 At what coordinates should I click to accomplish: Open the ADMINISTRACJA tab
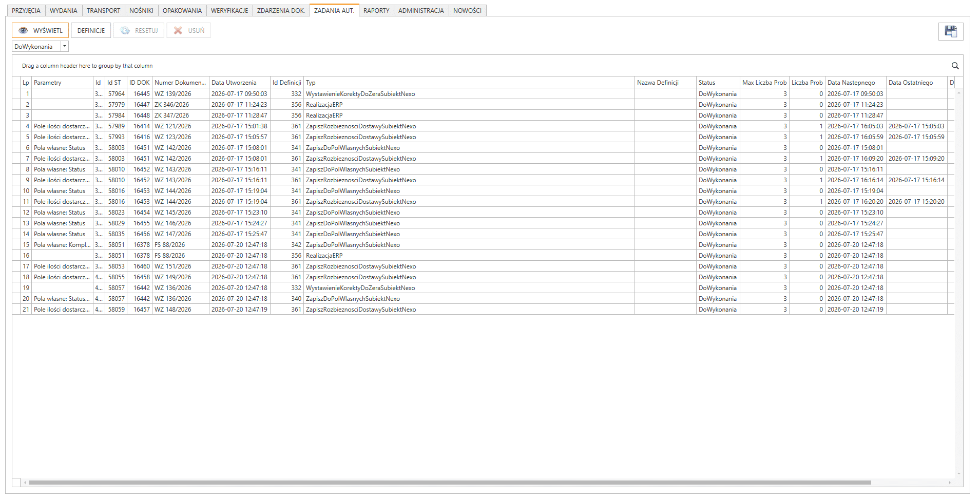pos(421,10)
